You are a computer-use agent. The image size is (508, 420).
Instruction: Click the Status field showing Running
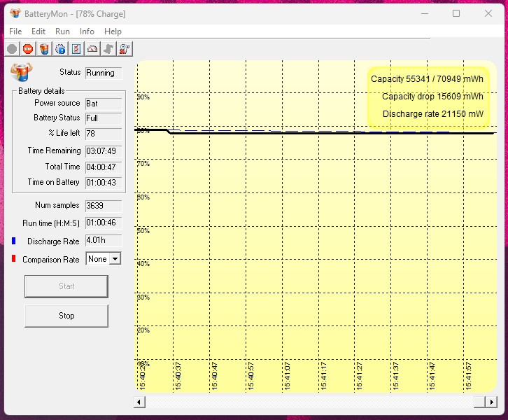click(x=104, y=73)
